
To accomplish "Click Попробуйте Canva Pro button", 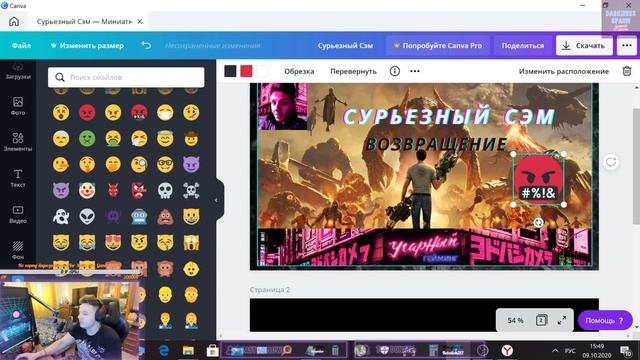I will [x=437, y=45].
